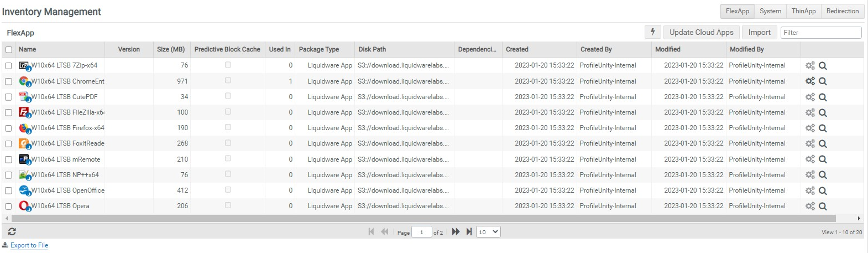The height and width of the screenshot is (253, 868).
Task: Inspect W10x64 LTSB ChromeEnt with magnifier icon
Action: click(823, 81)
